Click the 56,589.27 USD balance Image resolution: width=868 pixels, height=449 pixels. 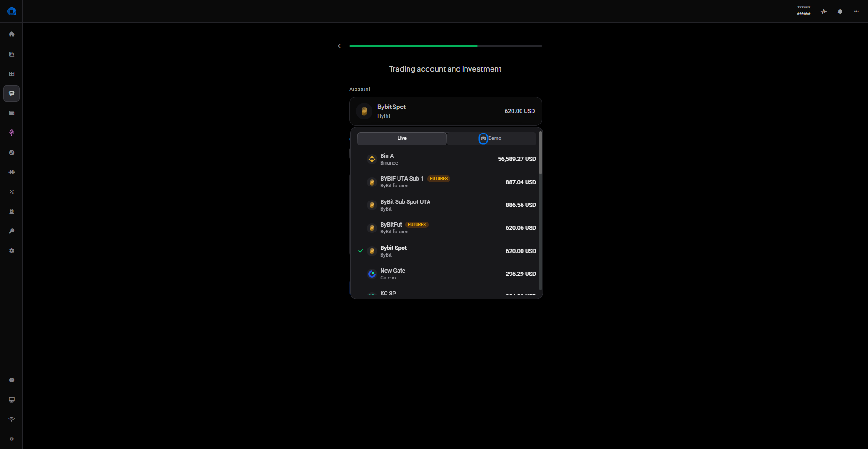coord(517,159)
